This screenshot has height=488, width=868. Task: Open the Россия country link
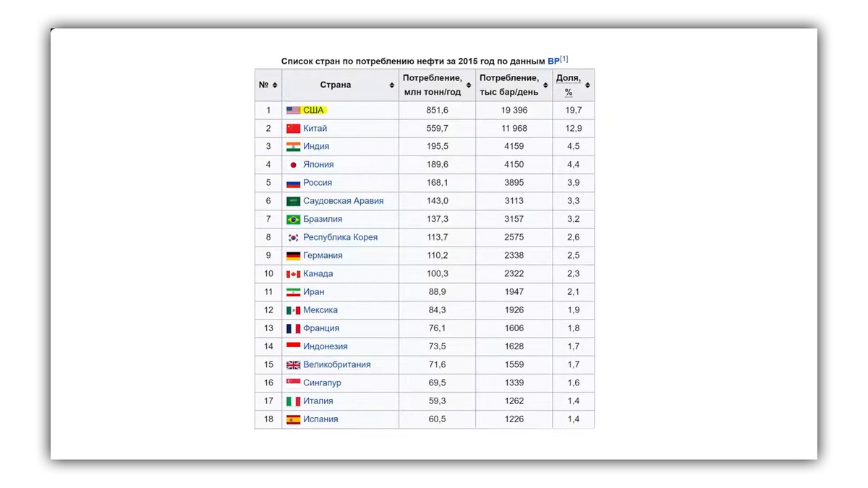pyautogui.click(x=318, y=182)
